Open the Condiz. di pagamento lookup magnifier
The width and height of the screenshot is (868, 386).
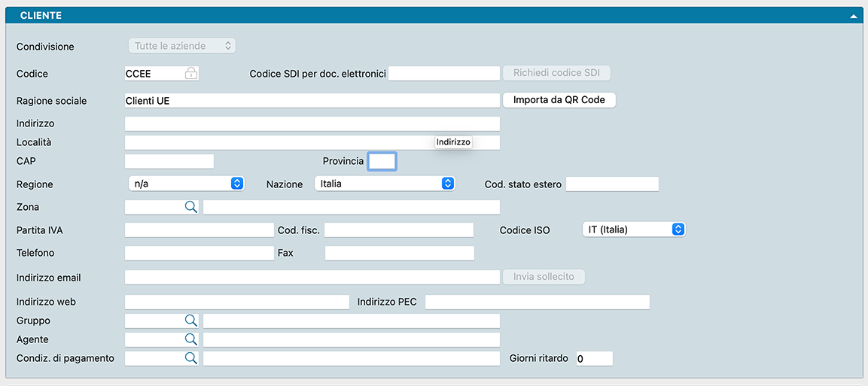191,358
